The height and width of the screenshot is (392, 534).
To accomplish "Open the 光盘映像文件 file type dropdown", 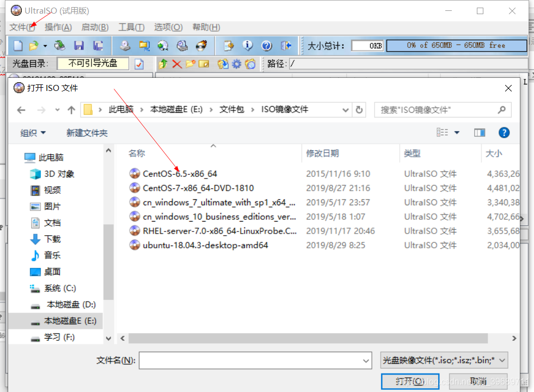I will [x=444, y=360].
